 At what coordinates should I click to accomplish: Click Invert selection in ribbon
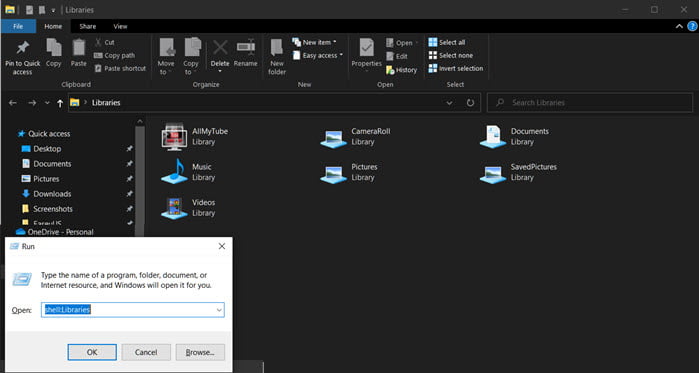[456, 68]
